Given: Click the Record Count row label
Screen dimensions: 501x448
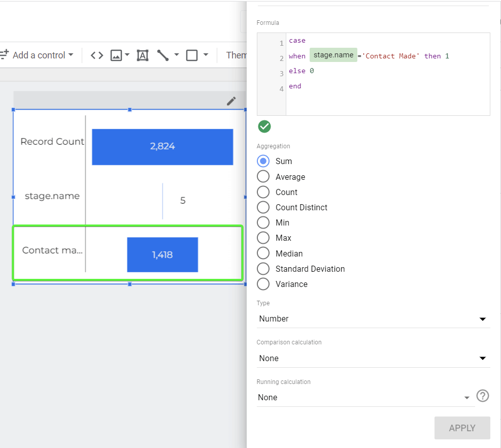Looking at the screenshot, I should click(52, 142).
